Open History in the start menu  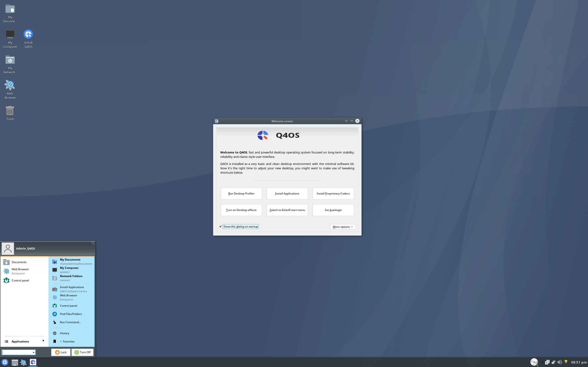pyautogui.click(x=64, y=333)
